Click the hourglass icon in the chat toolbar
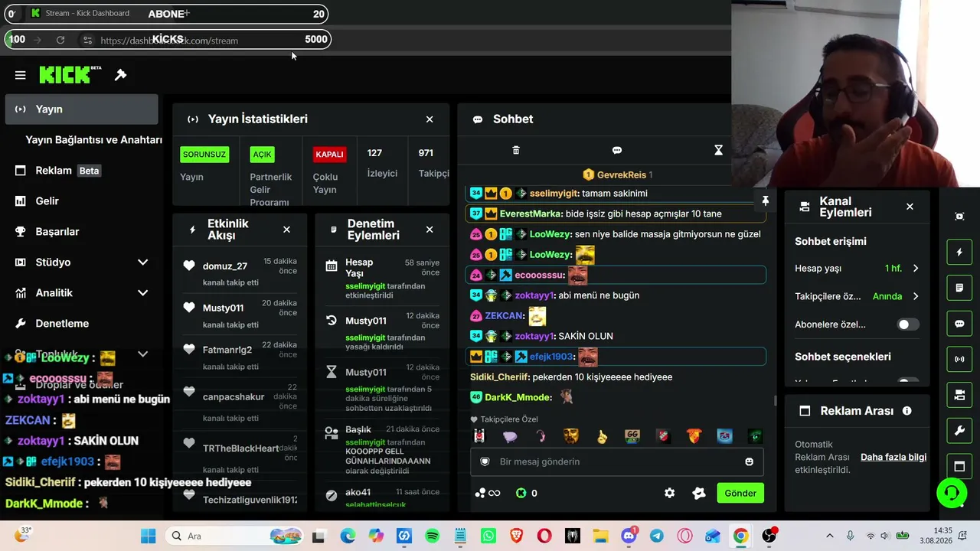 click(x=718, y=151)
